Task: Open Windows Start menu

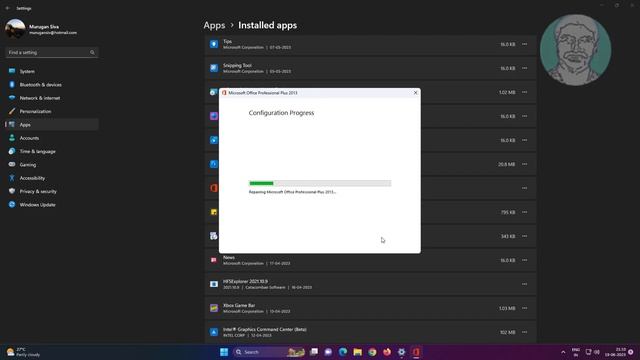Action: click(224, 352)
